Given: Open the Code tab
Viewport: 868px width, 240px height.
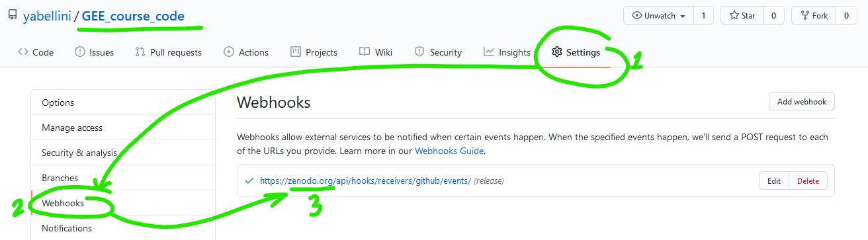Looking at the screenshot, I should (x=36, y=52).
